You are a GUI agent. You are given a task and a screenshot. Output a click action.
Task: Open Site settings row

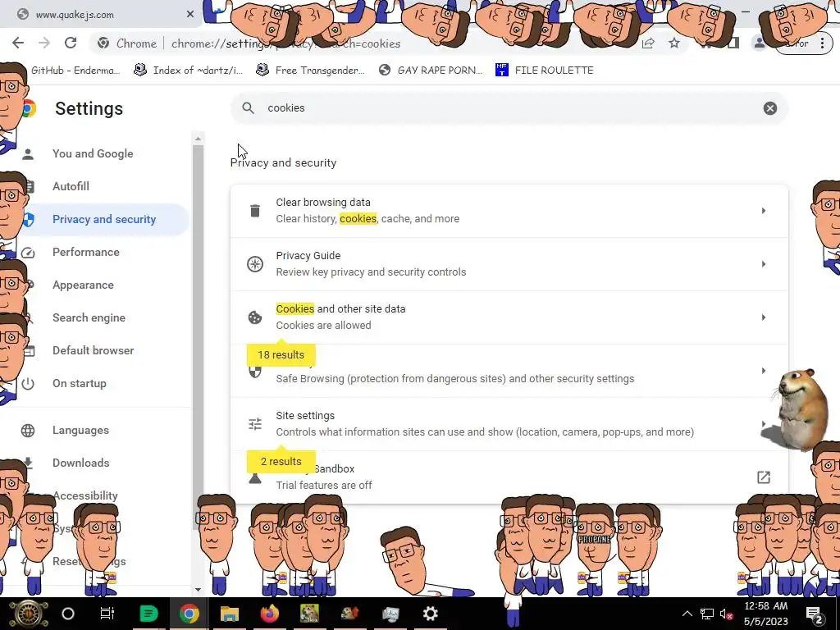click(509, 424)
